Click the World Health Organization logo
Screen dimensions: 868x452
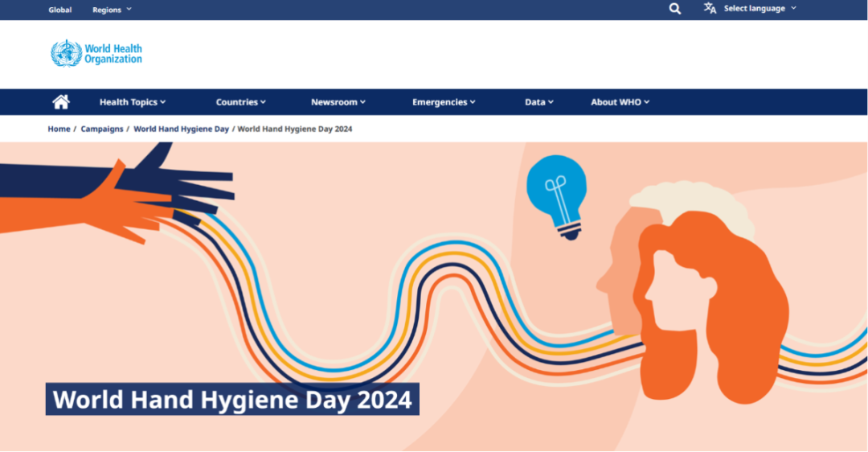point(96,54)
